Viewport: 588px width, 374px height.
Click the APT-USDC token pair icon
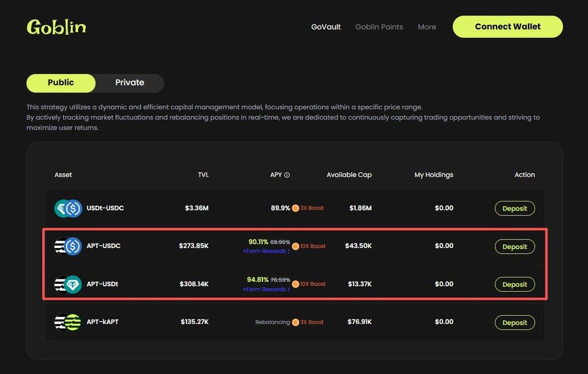point(68,246)
